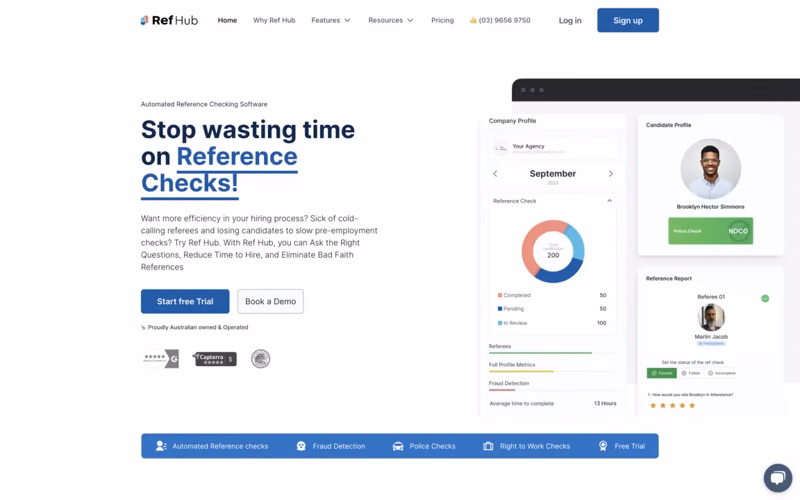Click the Police Checks car icon
The image size is (800, 500).
pos(398,446)
